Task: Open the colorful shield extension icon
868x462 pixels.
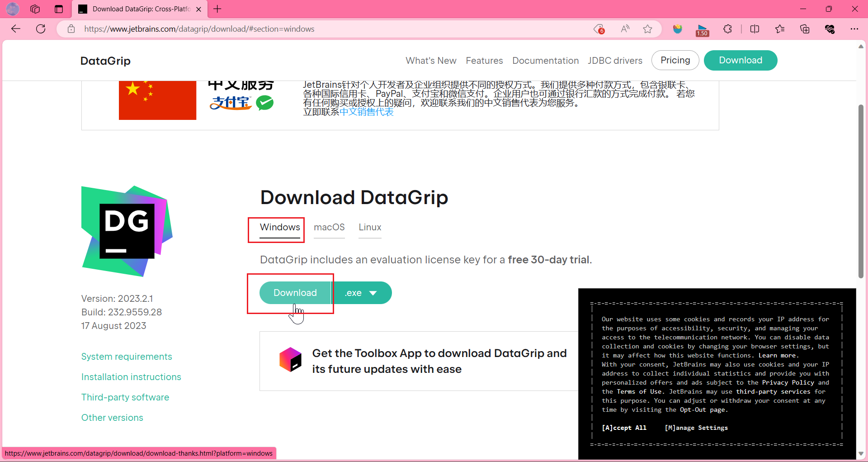Action: 677,29
